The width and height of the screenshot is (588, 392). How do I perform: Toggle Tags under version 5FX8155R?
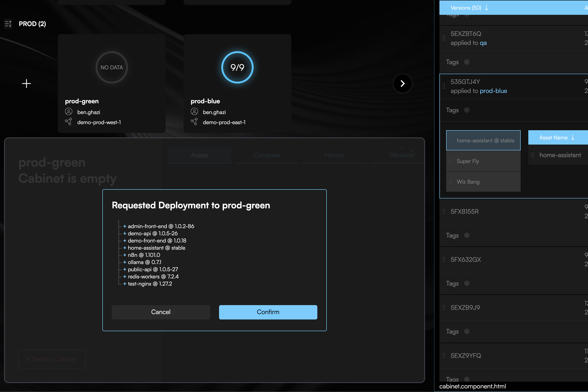coord(467,235)
